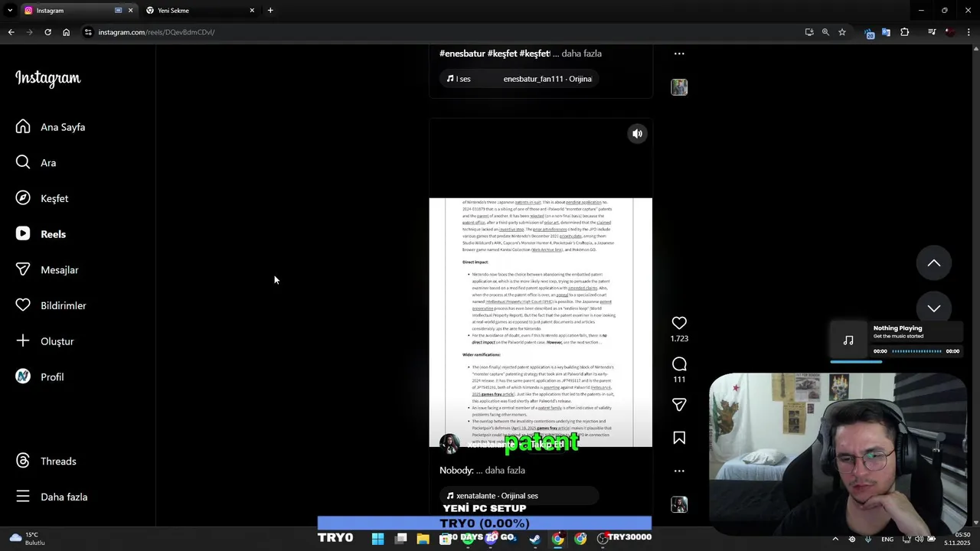Viewport: 980px width, 551px height.
Task: Go to the next reel with the down arrow
Action: click(x=934, y=308)
